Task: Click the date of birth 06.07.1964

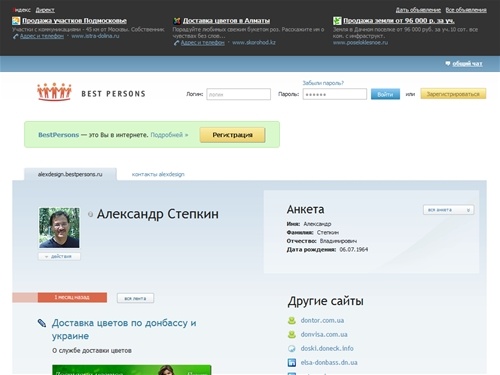Action: click(354, 249)
